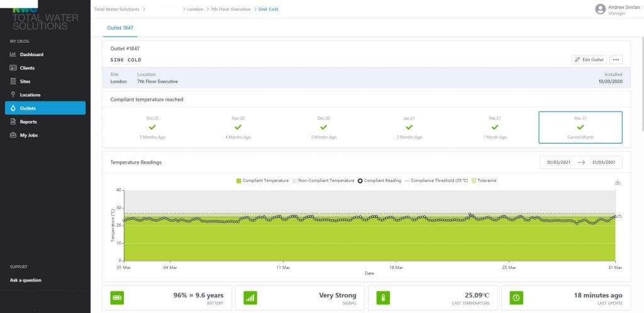The height and width of the screenshot is (313, 644).
Task: Click the signal strength bars icon
Action: [250, 298]
